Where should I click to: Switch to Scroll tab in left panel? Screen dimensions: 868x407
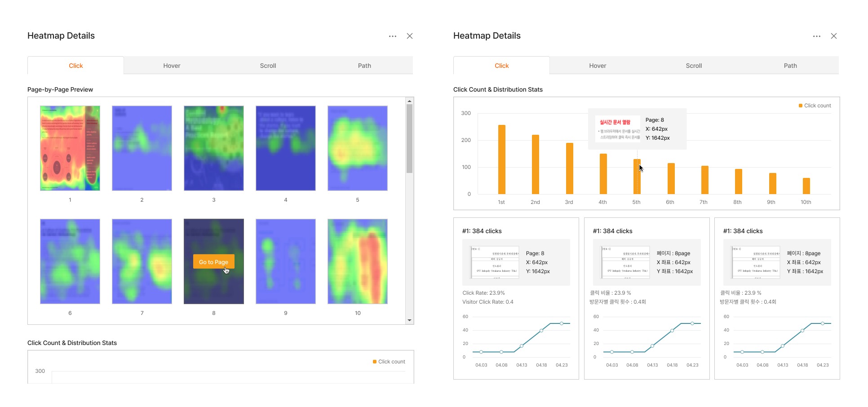[x=268, y=66]
